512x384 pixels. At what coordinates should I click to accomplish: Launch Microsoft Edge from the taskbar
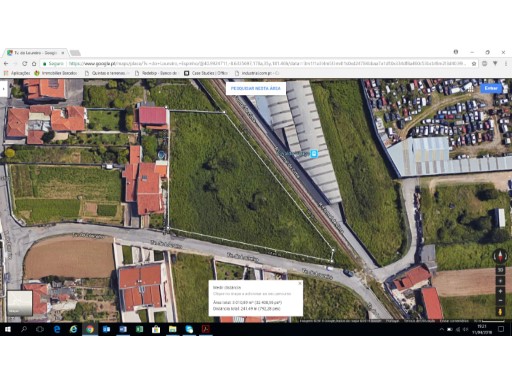[x=57, y=329]
